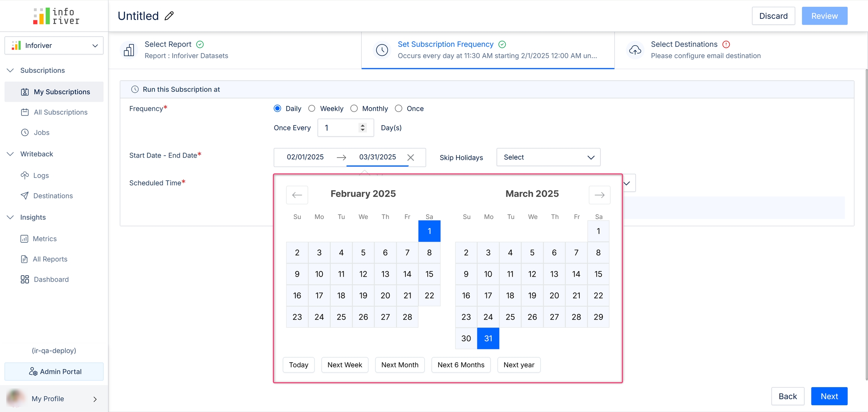Select the Weekly frequency radio button

click(x=312, y=109)
